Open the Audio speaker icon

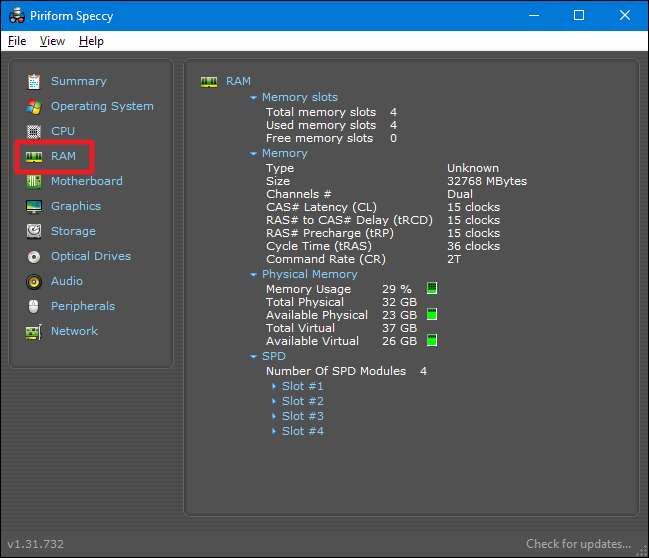coord(34,281)
